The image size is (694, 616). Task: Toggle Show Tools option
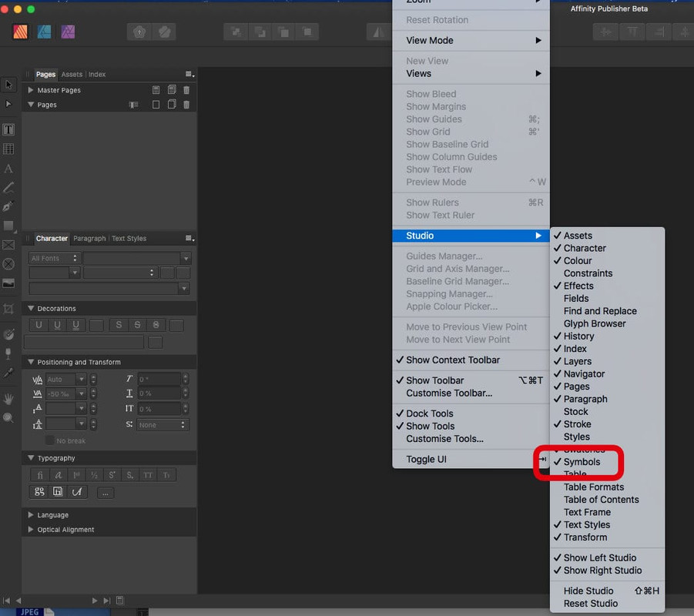click(471, 426)
